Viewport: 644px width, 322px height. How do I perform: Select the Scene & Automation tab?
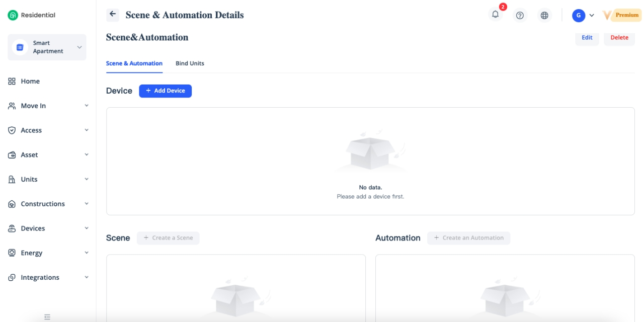(134, 63)
